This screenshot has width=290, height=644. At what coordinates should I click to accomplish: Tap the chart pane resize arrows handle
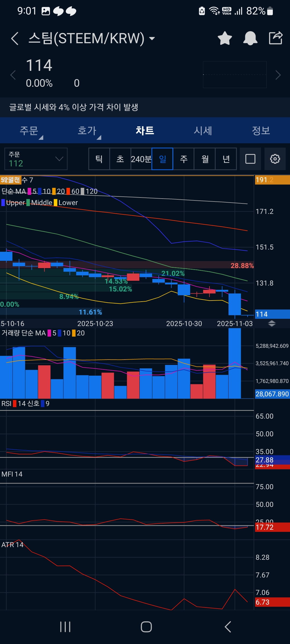coord(272,324)
